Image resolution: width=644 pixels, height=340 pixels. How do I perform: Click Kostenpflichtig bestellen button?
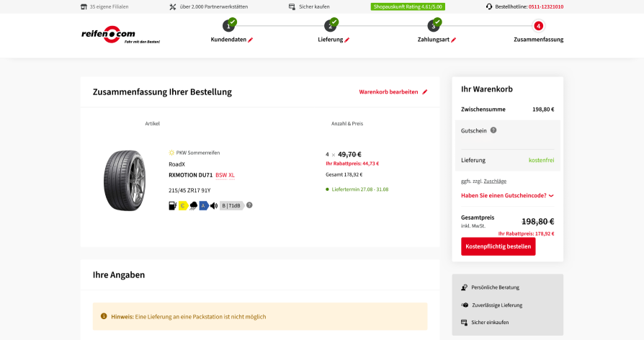tap(498, 246)
